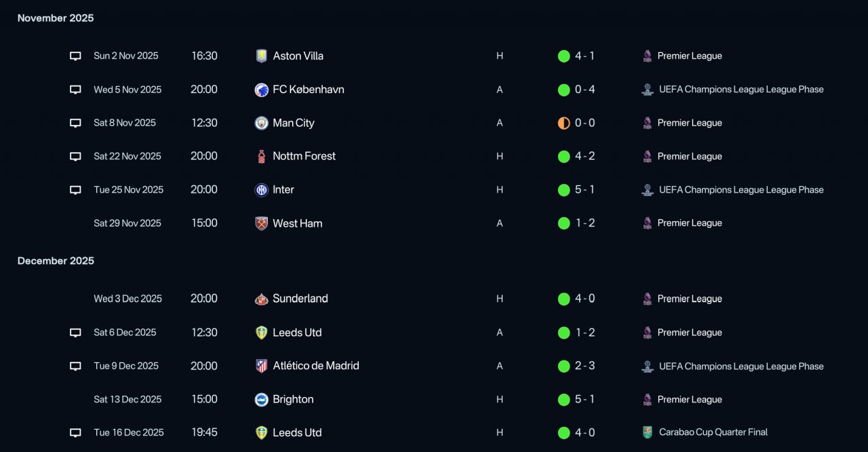The height and width of the screenshot is (452, 868).
Task: Open Premier League link in West Ham row
Action: coord(689,223)
